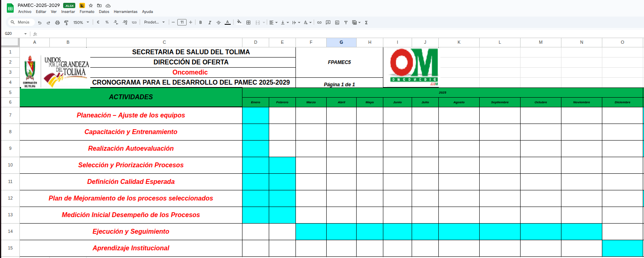Toggle strikethrough formatting
Screen dimensions: 644x258
219,23
